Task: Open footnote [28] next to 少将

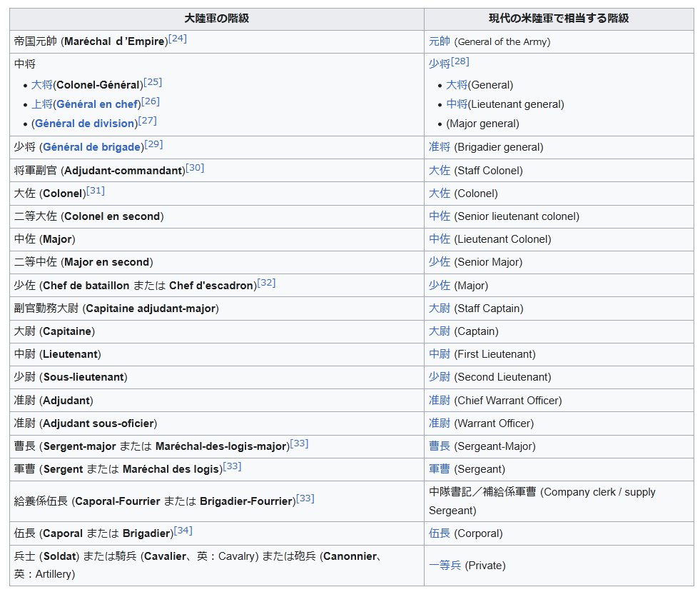Action: pos(460,61)
